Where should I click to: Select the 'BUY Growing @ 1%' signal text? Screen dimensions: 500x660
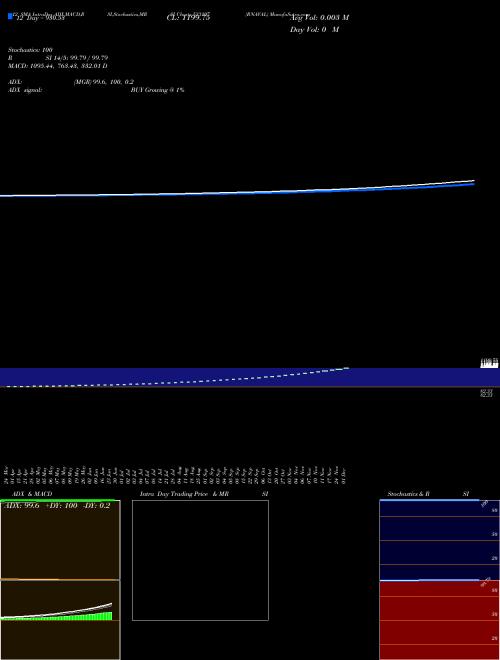click(x=157, y=90)
